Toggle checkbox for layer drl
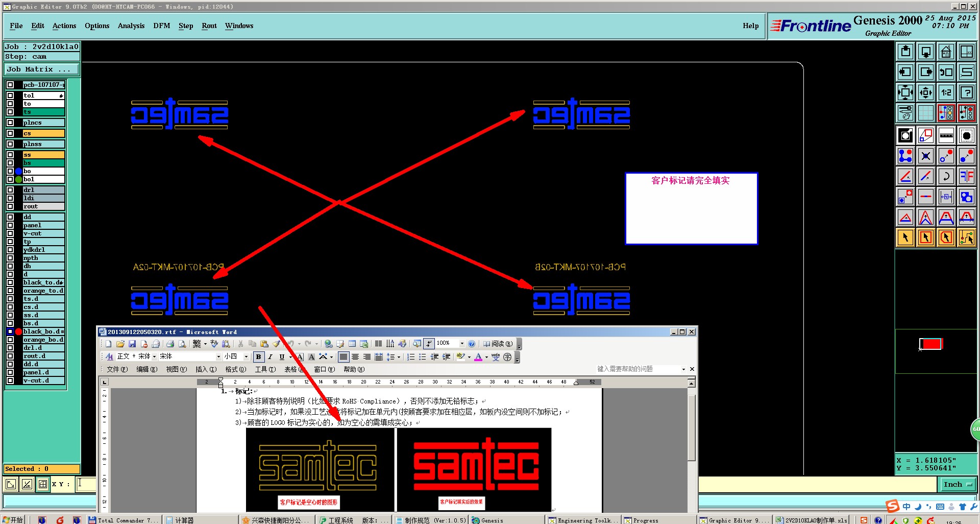The width and height of the screenshot is (980, 524). [x=10, y=190]
